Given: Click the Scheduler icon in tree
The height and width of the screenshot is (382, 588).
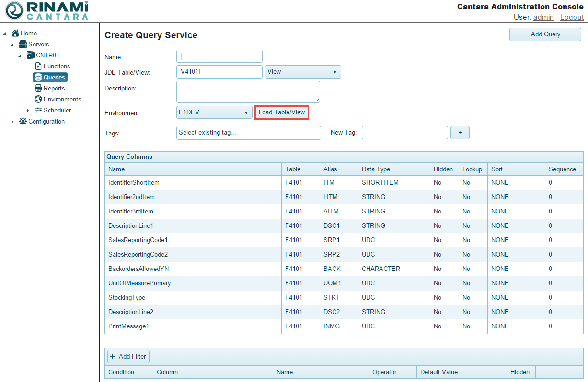Looking at the screenshot, I should pos(38,111).
